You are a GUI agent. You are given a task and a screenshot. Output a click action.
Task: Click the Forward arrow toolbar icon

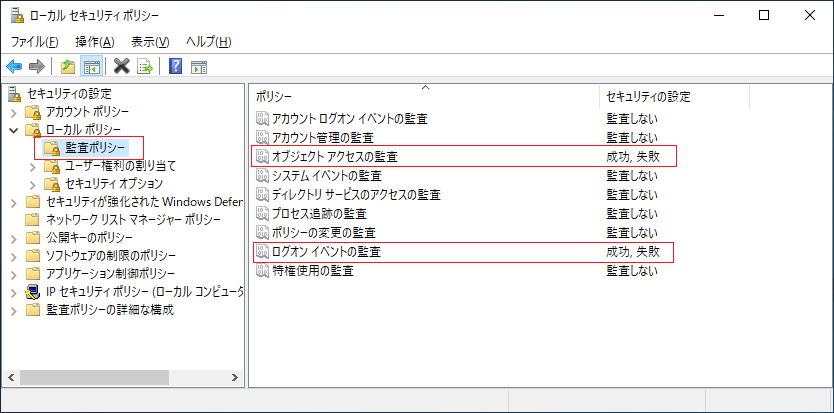pyautogui.click(x=37, y=67)
